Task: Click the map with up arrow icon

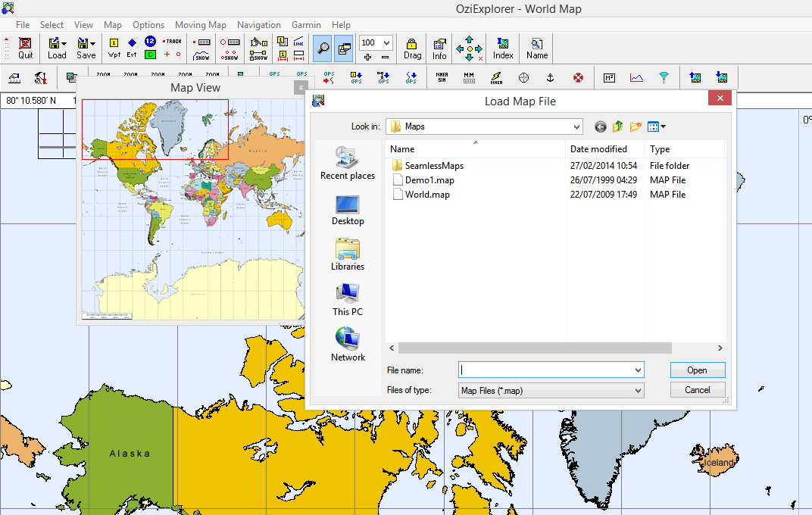Action: [x=695, y=78]
